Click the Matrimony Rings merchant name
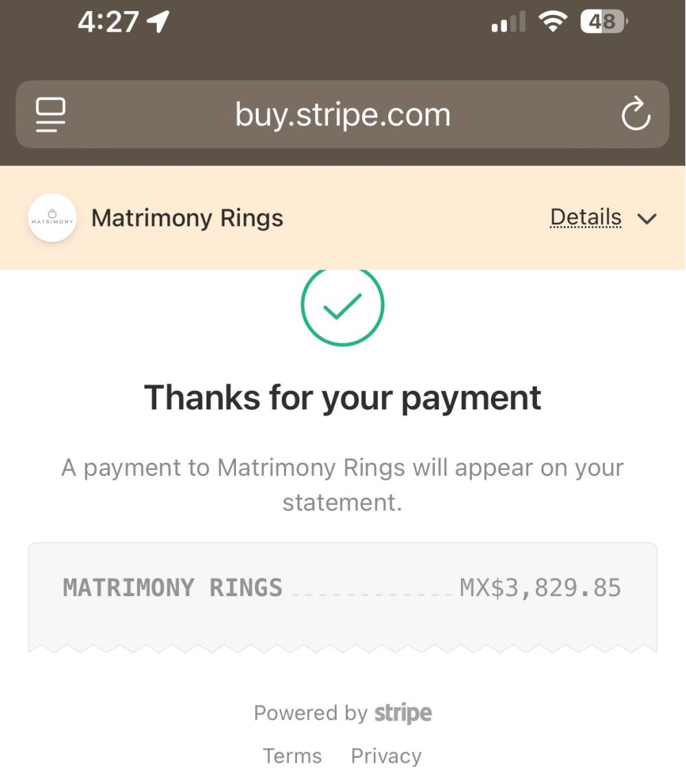686x784 pixels. pos(187,218)
